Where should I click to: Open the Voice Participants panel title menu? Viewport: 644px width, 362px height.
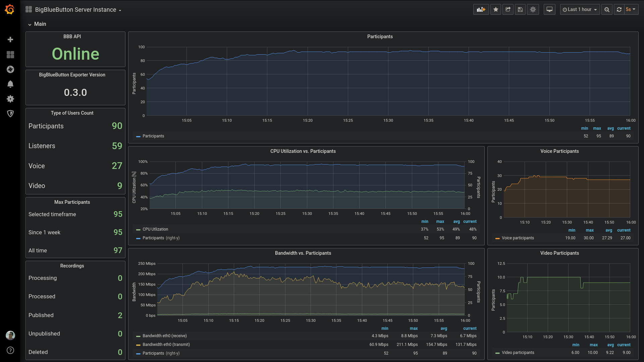[559, 151]
